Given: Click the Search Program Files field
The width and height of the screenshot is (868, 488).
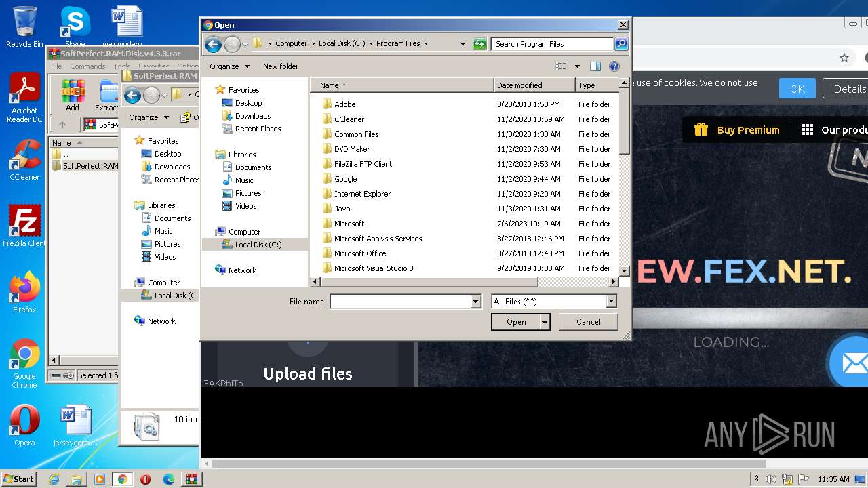Looking at the screenshot, I should click(552, 44).
